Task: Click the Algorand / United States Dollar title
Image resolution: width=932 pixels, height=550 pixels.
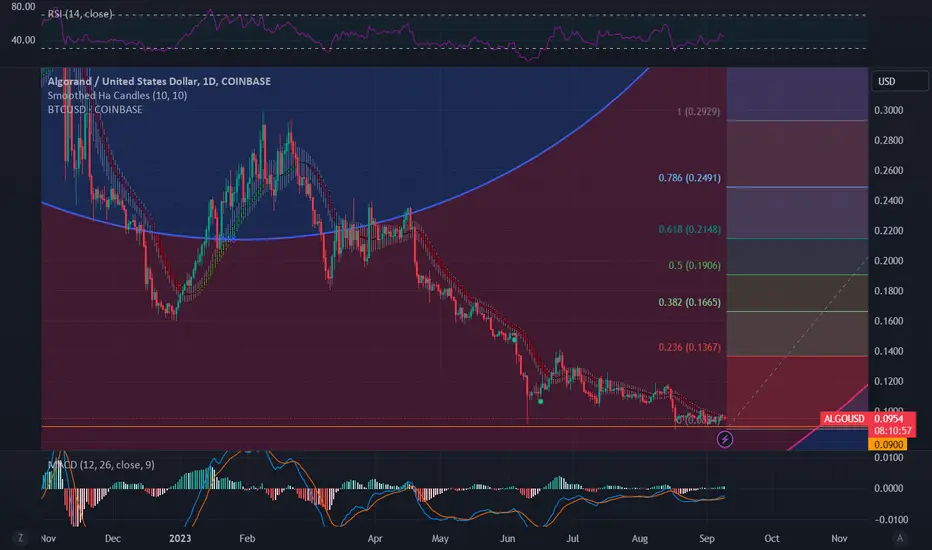Action: point(159,81)
